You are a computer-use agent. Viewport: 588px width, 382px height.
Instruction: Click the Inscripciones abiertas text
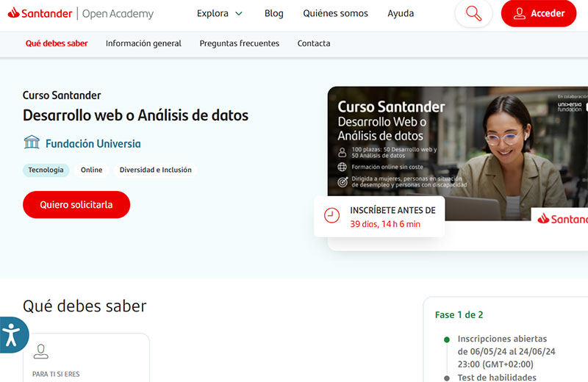click(x=502, y=339)
